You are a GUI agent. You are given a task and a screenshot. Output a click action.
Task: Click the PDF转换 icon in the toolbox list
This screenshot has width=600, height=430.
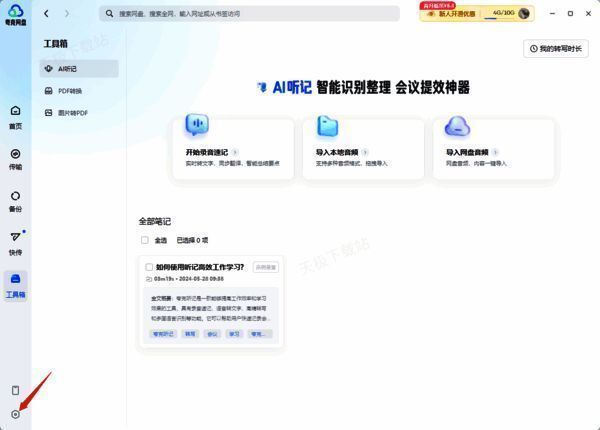coord(49,91)
